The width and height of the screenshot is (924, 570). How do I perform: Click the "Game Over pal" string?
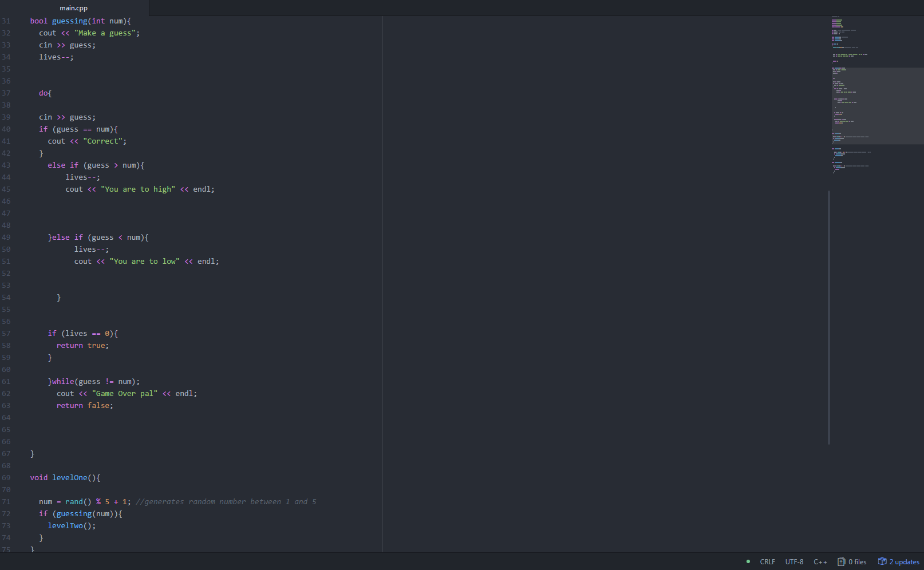click(x=125, y=394)
